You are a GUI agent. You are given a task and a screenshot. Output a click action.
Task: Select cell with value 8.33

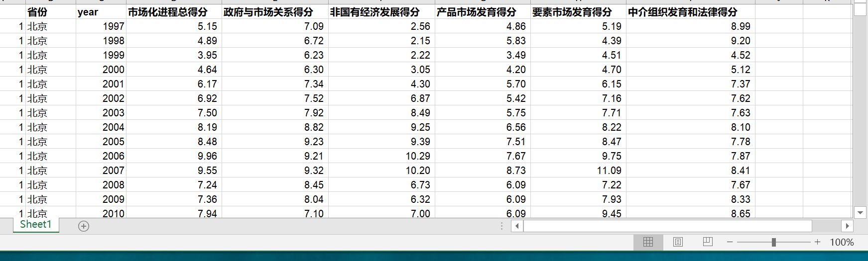click(691, 199)
